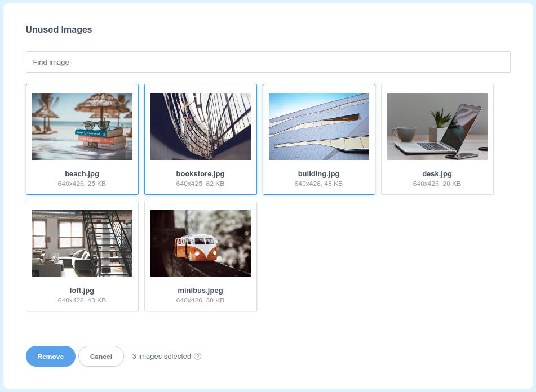The width and height of the screenshot is (536, 392).
Task: Click the bookstore.jpg thumbnail picture
Action: pyautogui.click(x=201, y=126)
